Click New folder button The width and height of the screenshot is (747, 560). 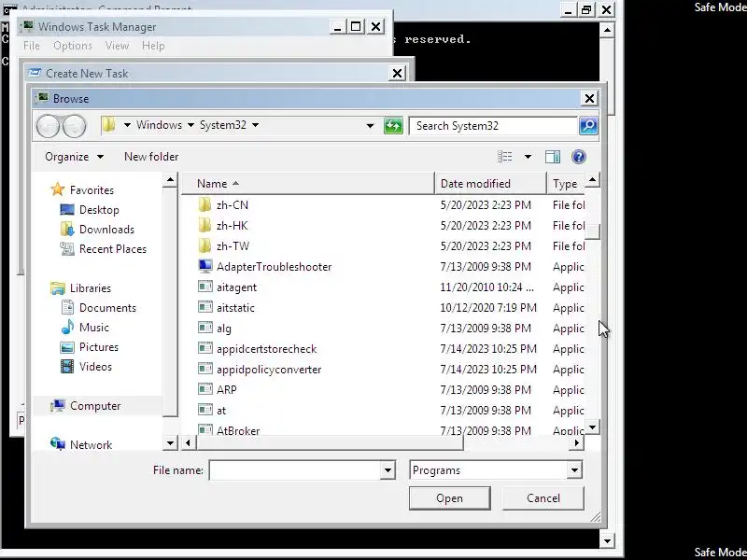click(x=151, y=157)
